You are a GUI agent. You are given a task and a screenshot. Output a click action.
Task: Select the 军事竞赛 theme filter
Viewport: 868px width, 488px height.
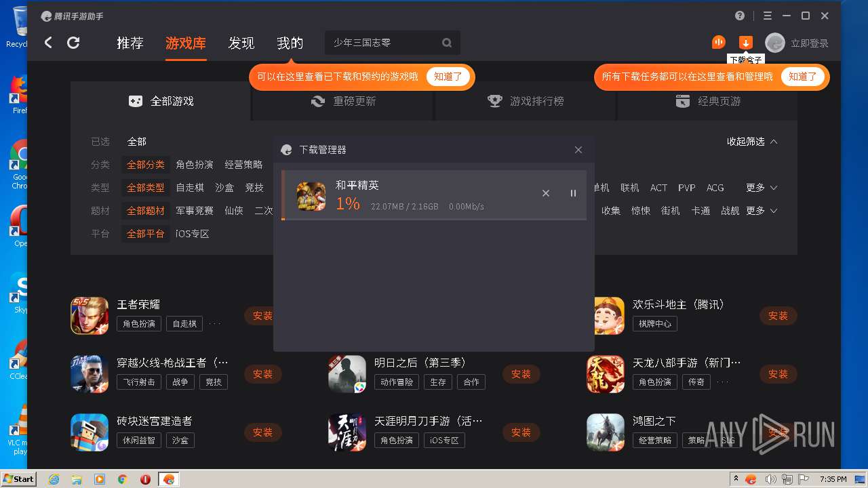coord(195,211)
